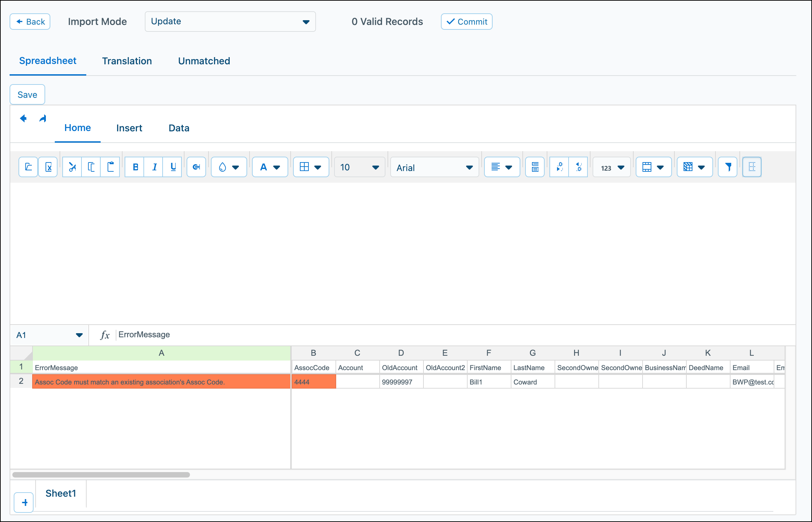Select the Home ribbon tab
This screenshot has height=522, width=812.
point(78,128)
